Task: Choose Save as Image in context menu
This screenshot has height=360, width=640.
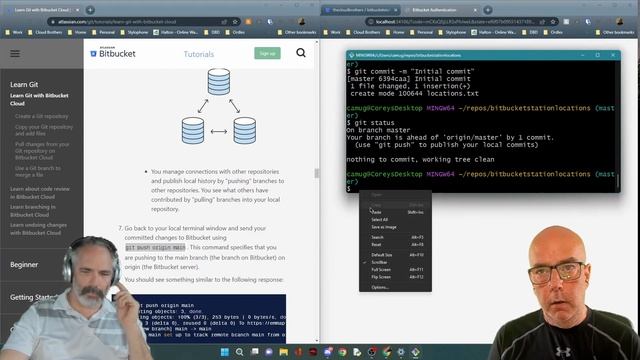Action: (395, 227)
